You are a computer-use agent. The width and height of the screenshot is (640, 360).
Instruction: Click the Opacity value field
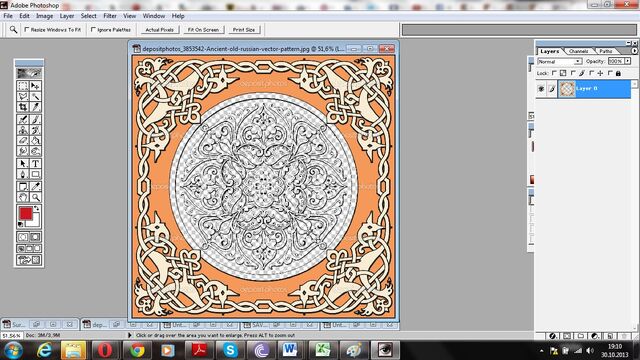(616, 61)
